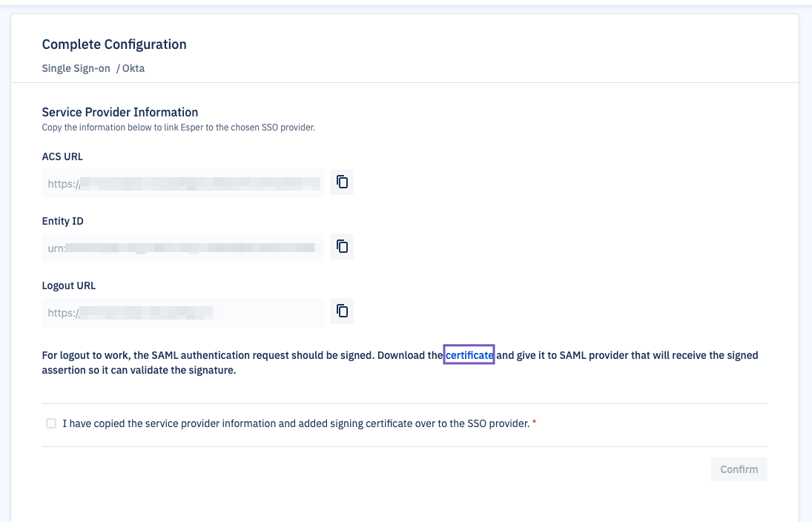Click the Entity ID label
This screenshot has height=522, width=812.
pos(62,221)
